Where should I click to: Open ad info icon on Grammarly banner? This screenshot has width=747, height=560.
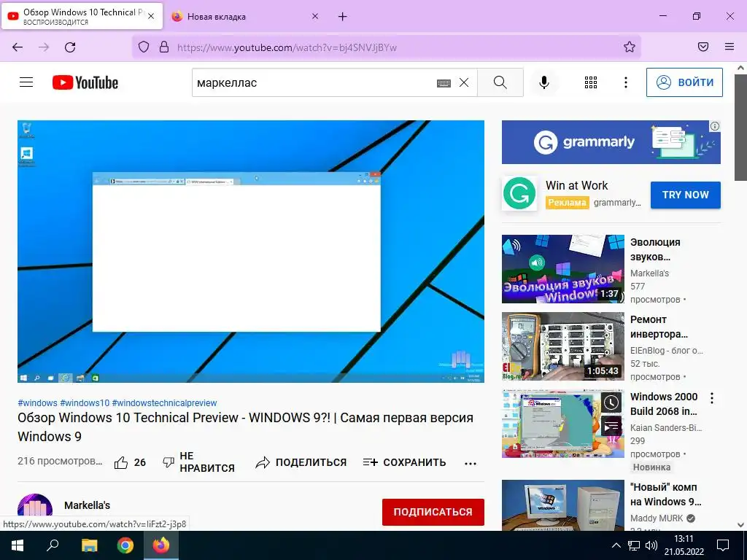[x=715, y=126]
